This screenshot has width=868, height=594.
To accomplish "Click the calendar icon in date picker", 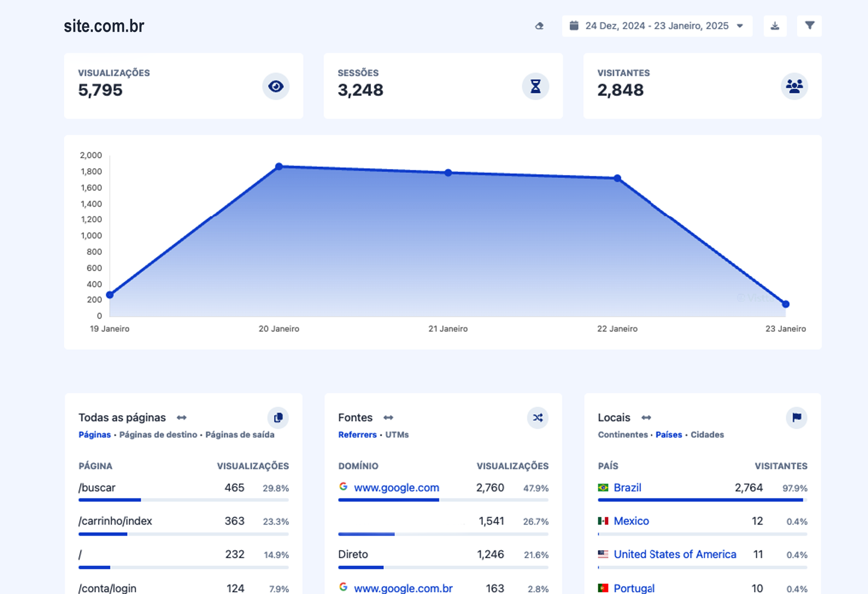I will click(x=574, y=25).
